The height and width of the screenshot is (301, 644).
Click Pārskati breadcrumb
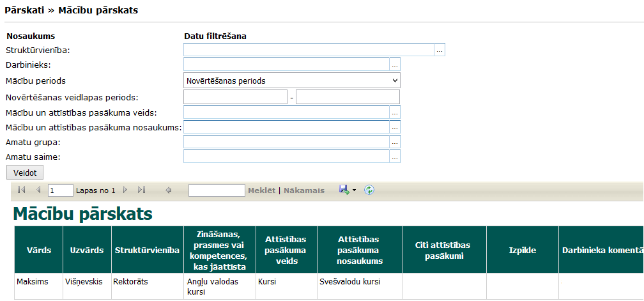pos(24,11)
